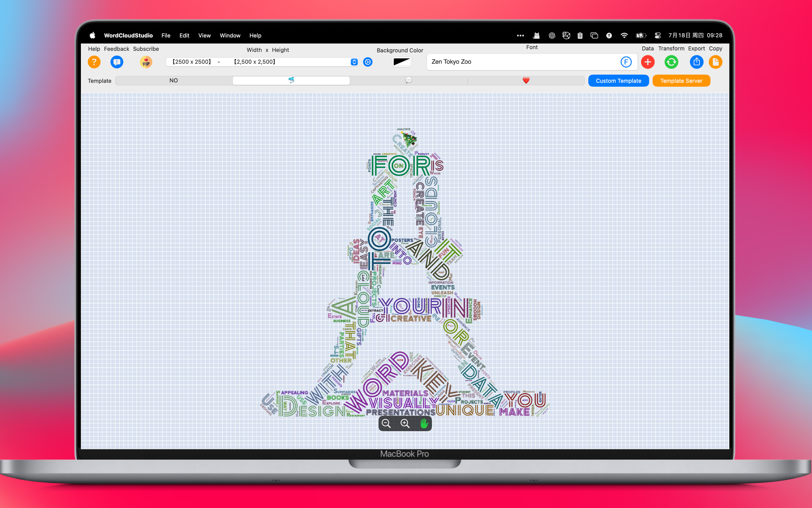The image size is (812, 508).
Task: Zoom in with the plus magnifier
Action: click(405, 424)
